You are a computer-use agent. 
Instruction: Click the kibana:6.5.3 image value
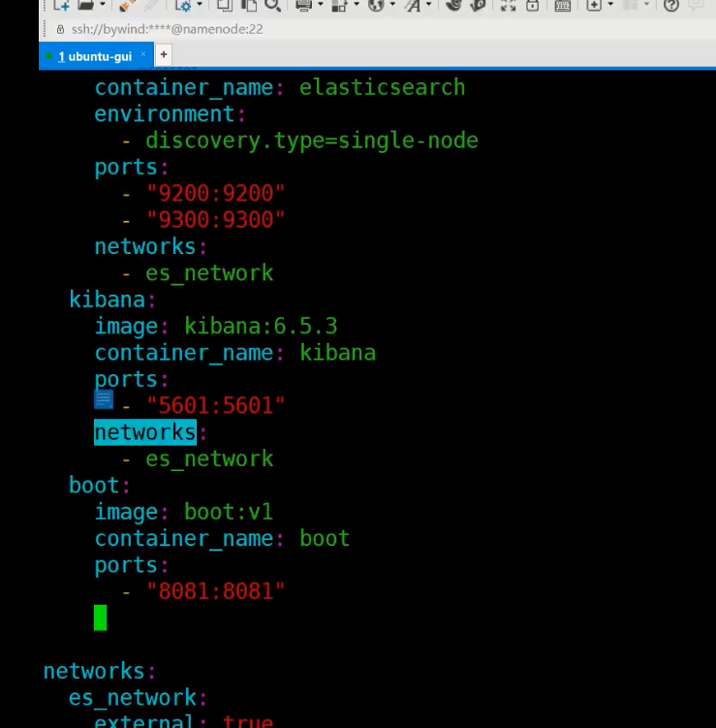261,327
